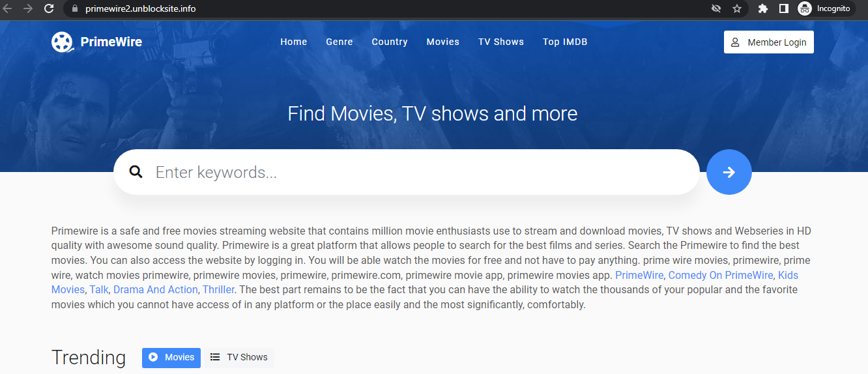Viewport: 868px width, 374px height.
Task: Click the address bar URL
Action: coord(140,8)
